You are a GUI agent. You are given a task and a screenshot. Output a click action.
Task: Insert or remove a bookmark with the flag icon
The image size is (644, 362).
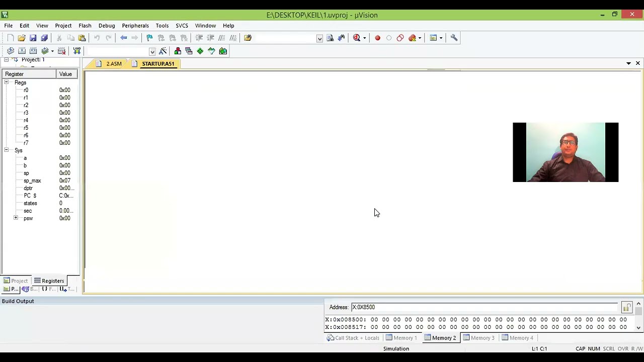(149, 38)
